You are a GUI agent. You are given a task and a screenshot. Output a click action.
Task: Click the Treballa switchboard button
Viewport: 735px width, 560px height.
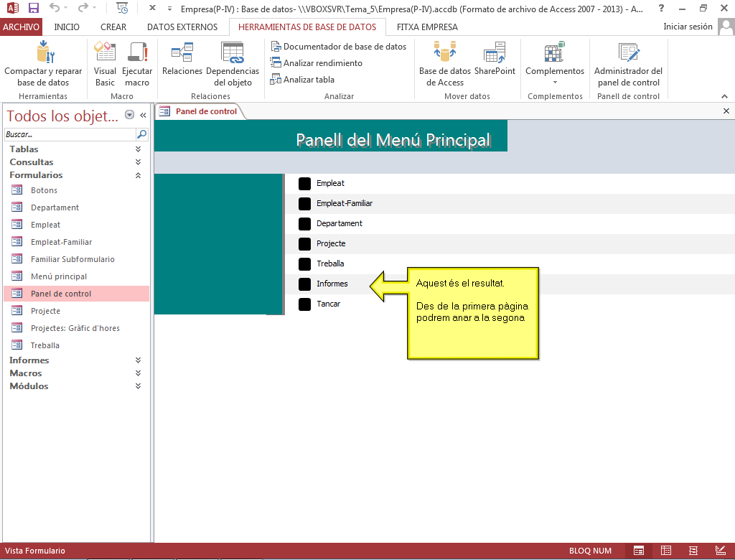pyautogui.click(x=304, y=264)
